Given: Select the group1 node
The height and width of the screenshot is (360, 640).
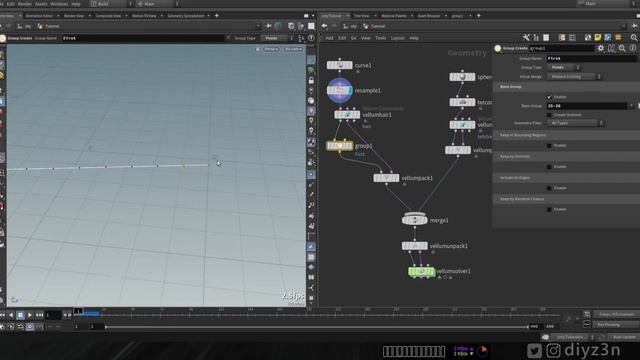Looking at the screenshot, I should click(x=340, y=146).
